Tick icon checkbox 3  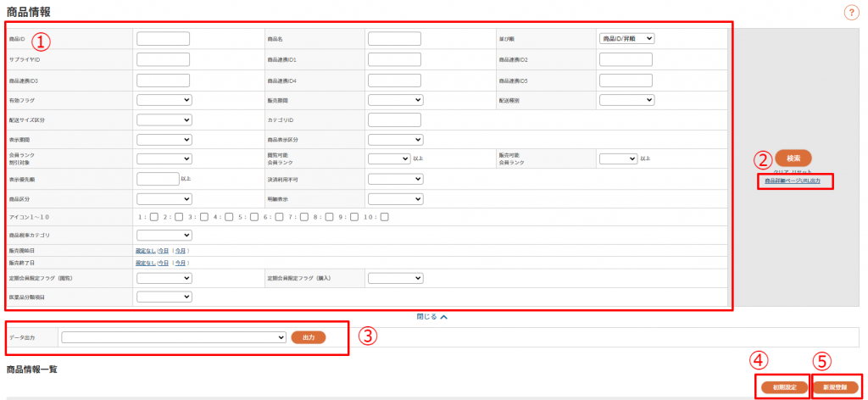click(x=204, y=217)
